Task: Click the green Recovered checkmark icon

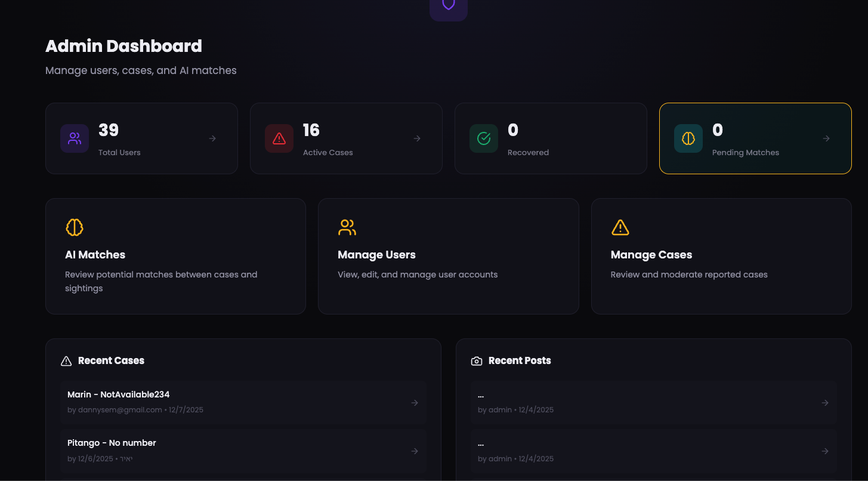Action: (483, 138)
